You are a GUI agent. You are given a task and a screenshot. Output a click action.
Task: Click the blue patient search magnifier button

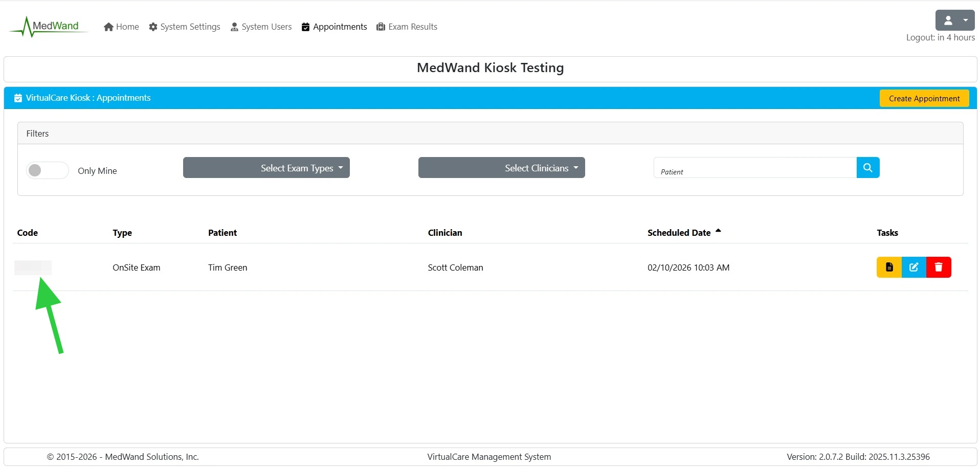point(868,167)
